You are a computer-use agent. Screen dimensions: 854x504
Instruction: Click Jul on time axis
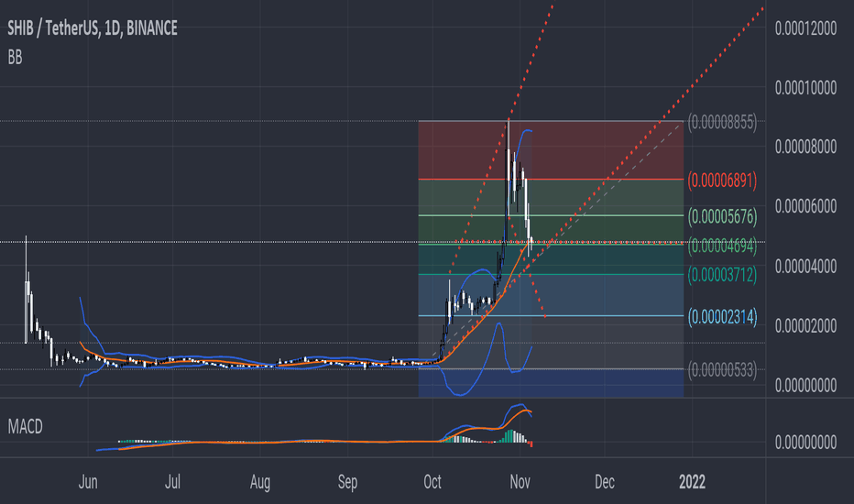coord(172,482)
